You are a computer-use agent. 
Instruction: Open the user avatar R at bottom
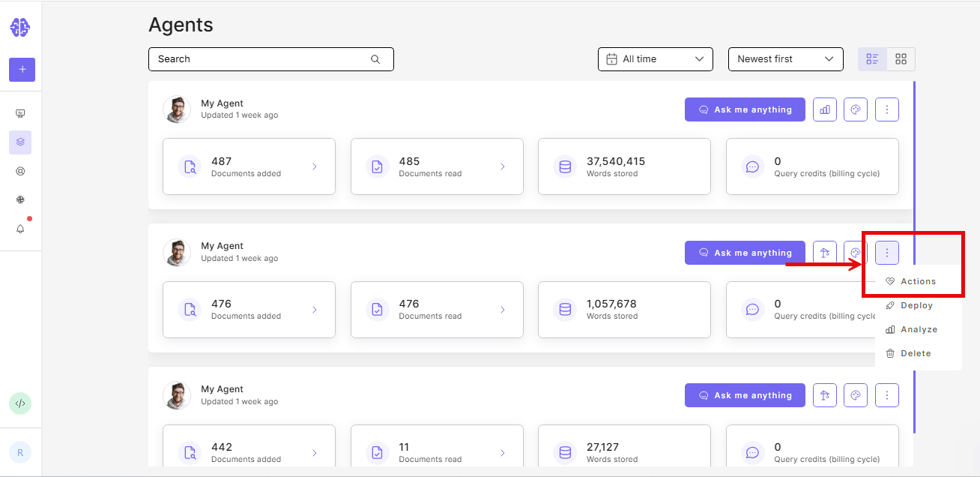coord(20,452)
